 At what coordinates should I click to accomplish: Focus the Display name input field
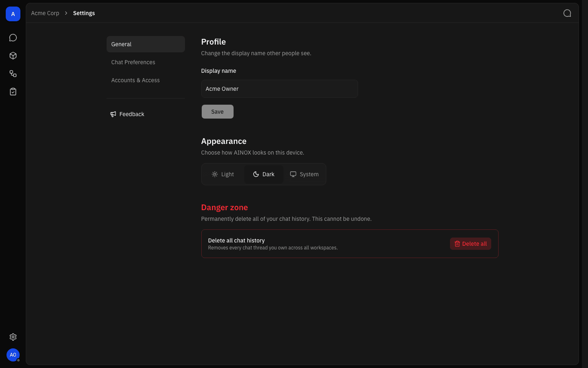pyautogui.click(x=280, y=89)
